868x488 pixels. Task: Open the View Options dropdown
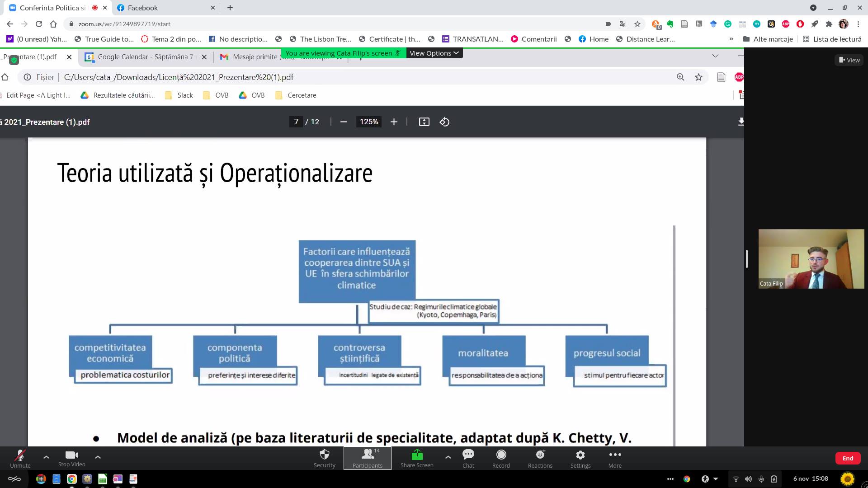(434, 53)
